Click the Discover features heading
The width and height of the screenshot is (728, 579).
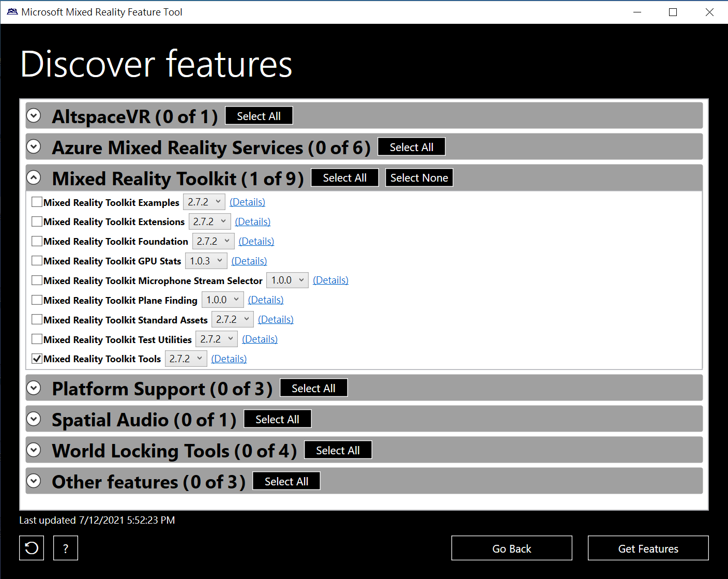156,64
